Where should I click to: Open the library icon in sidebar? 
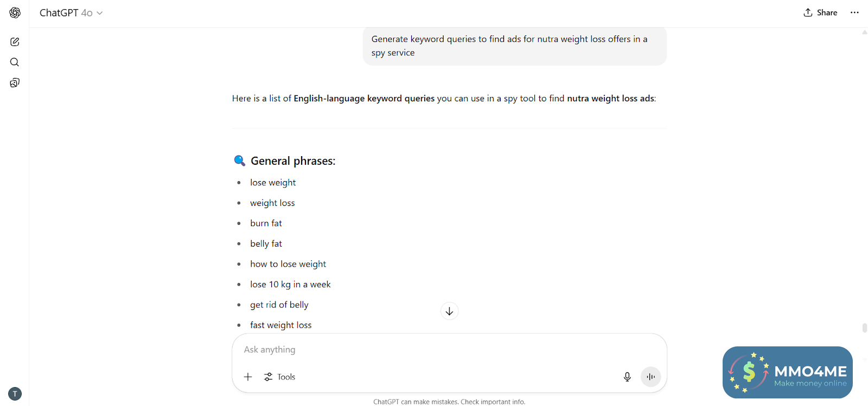pyautogui.click(x=15, y=83)
